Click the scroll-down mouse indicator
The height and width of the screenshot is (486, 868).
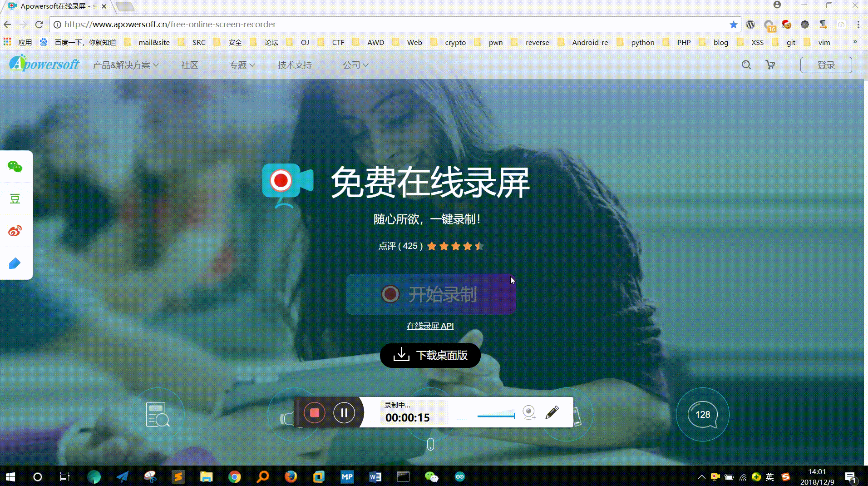pyautogui.click(x=431, y=444)
